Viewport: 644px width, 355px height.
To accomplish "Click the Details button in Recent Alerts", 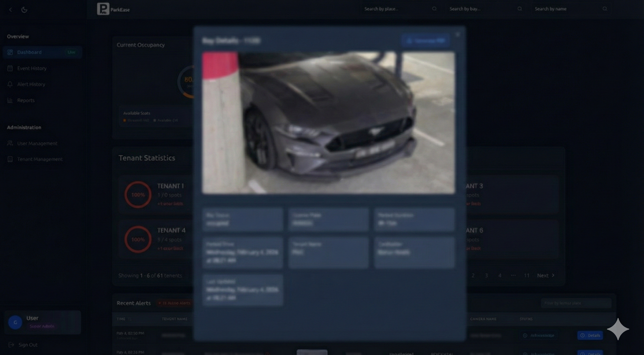I will [590, 336].
